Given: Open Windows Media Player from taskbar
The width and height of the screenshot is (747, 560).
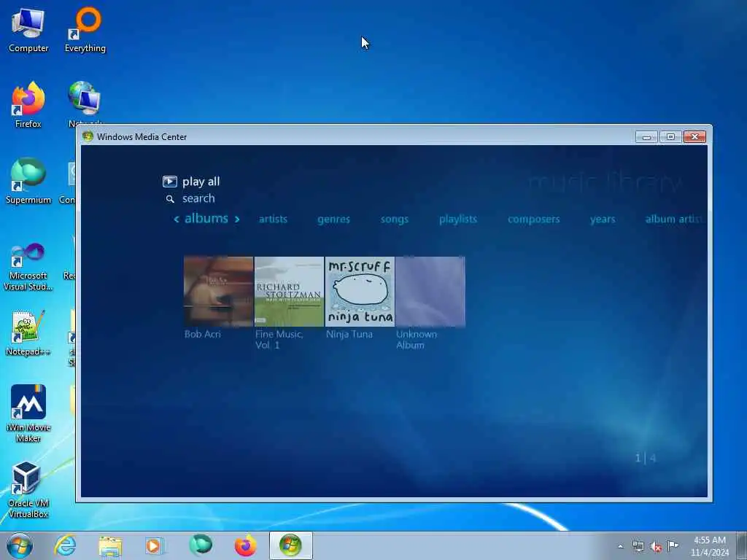Looking at the screenshot, I should coord(155,545).
